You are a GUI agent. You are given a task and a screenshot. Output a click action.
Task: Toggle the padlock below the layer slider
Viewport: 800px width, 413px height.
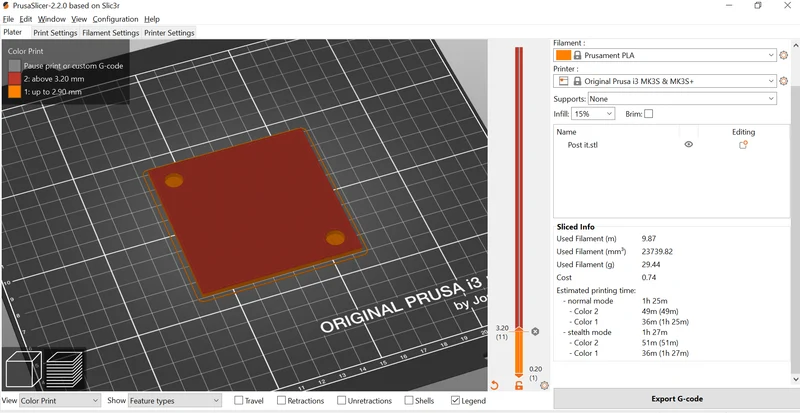(x=519, y=385)
